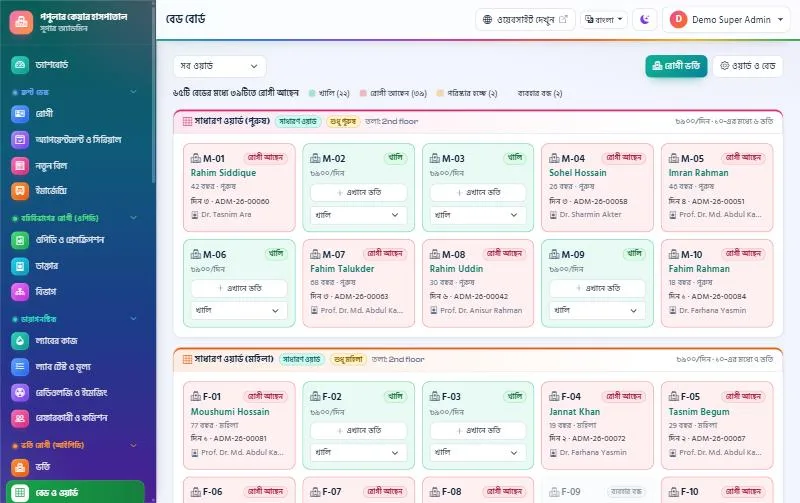Image resolution: width=800 pixels, height=503 pixels.
Task: Click এখানে ভর্তি on bed M-03
Action: [478, 192]
